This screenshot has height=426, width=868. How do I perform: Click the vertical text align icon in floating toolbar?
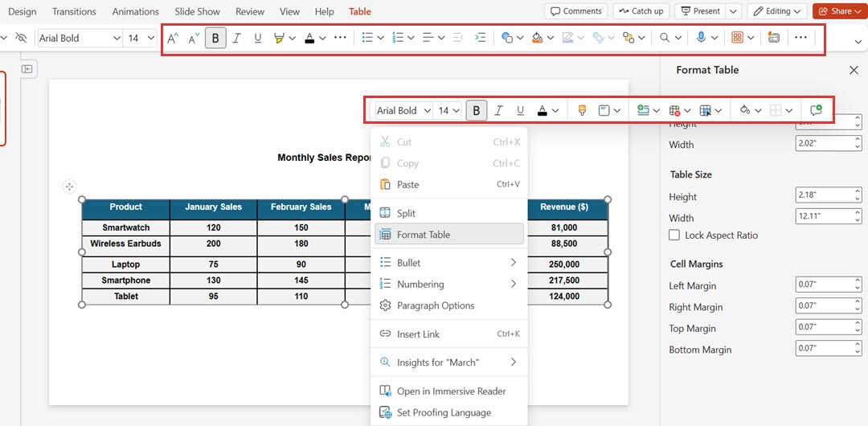point(604,111)
